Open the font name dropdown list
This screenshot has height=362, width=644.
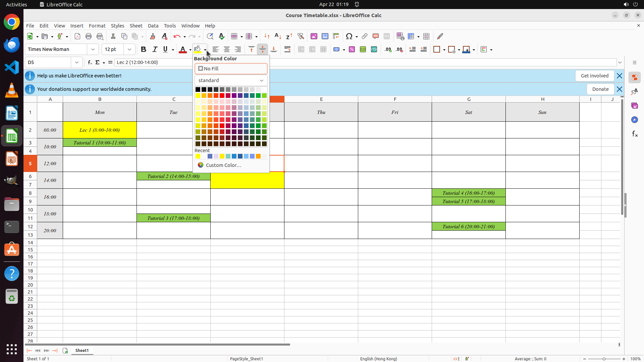click(93, 49)
